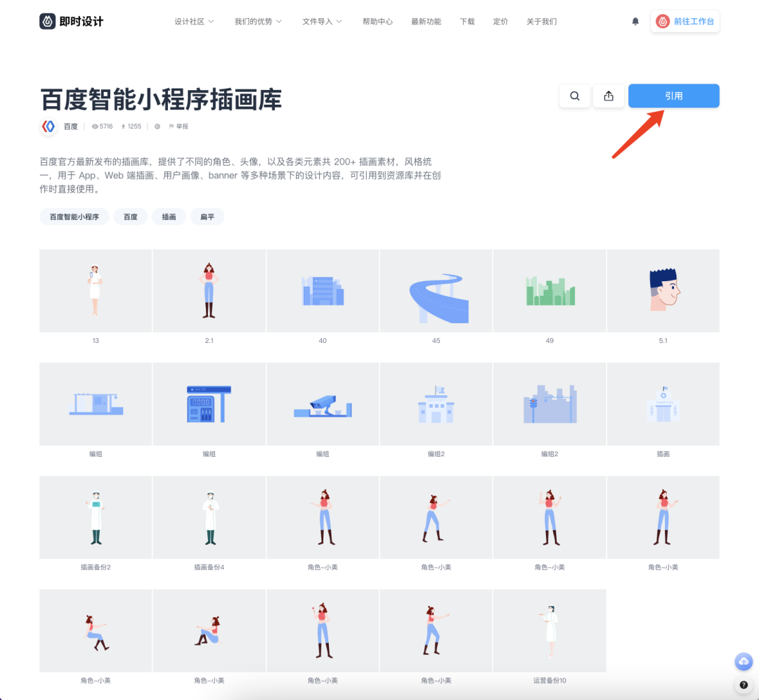Open the gas pump 编组 illustration
The width and height of the screenshot is (759, 700).
(209, 404)
